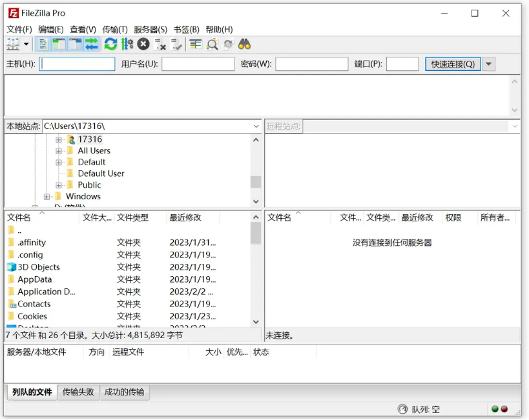Open the 编辑(E) menu

(x=51, y=30)
